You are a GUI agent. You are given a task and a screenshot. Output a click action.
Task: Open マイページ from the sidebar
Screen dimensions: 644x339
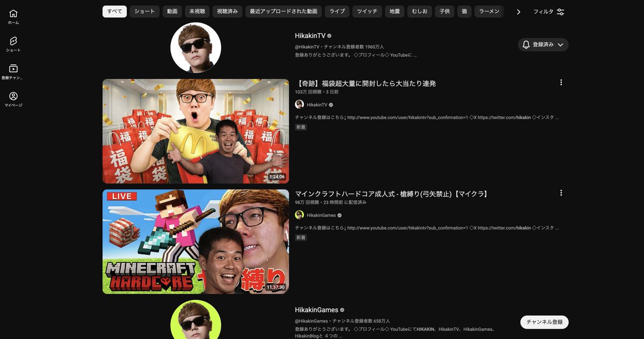click(13, 99)
